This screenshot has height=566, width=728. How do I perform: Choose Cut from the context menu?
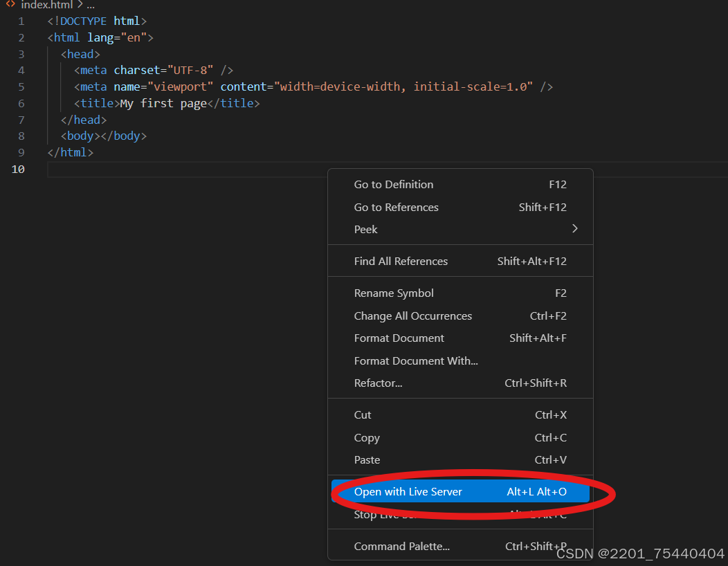(460, 414)
